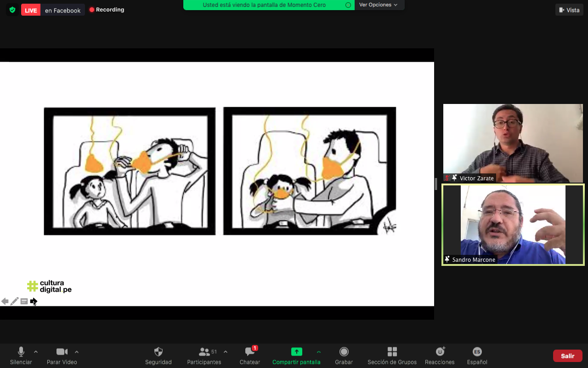Click the Español interpretation icon

pos(477,352)
